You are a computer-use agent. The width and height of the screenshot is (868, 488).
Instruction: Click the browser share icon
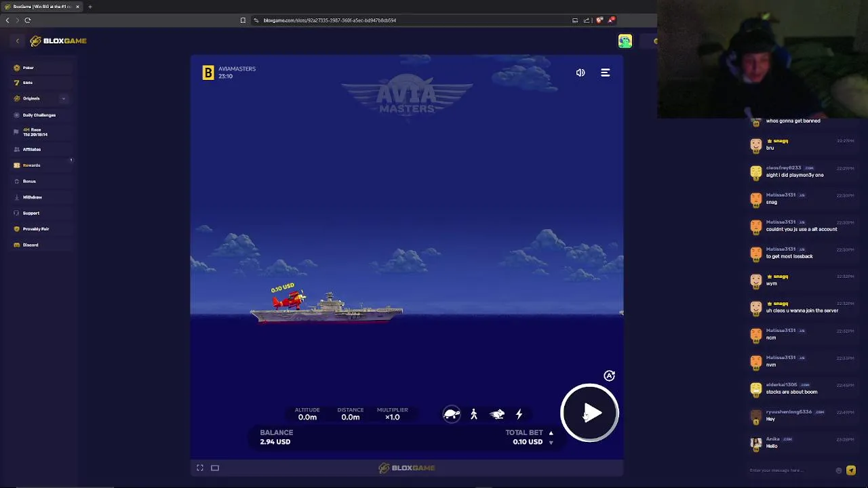tap(587, 20)
